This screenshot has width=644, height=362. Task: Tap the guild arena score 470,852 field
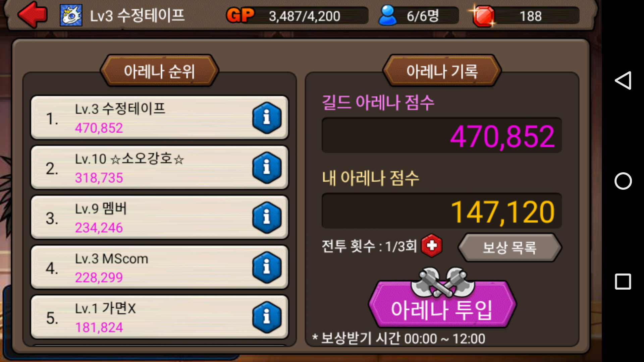[x=442, y=135]
